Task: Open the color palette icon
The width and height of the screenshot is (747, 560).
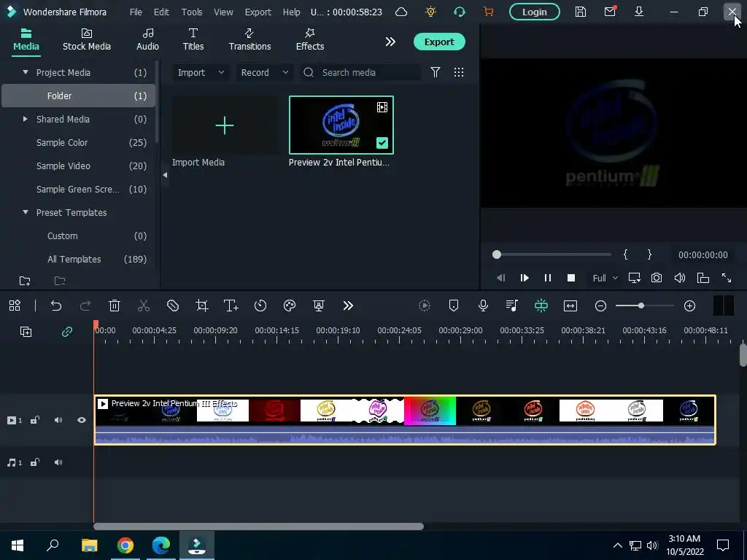Action: tap(289, 306)
